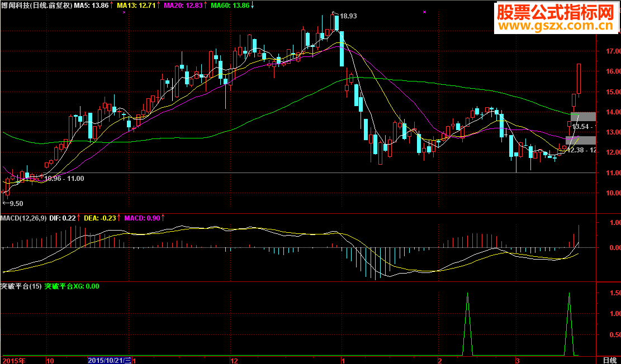The height and width of the screenshot is (364, 621).
Task: Click the month 10 marker on time axis
Action: click(50, 361)
